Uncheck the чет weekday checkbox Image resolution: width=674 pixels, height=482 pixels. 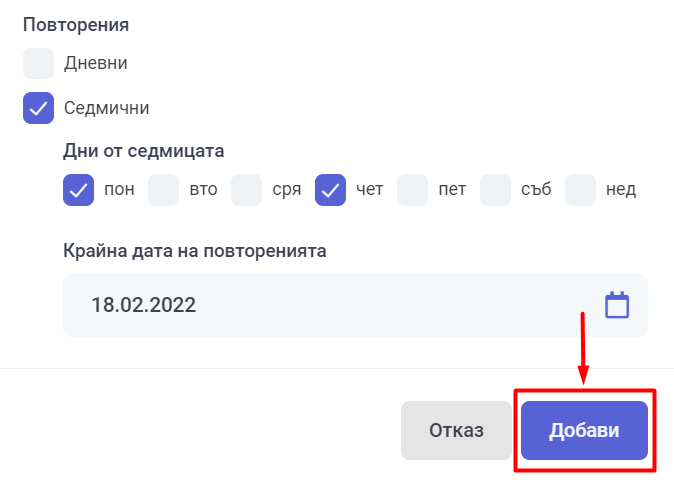(x=330, y=190)
